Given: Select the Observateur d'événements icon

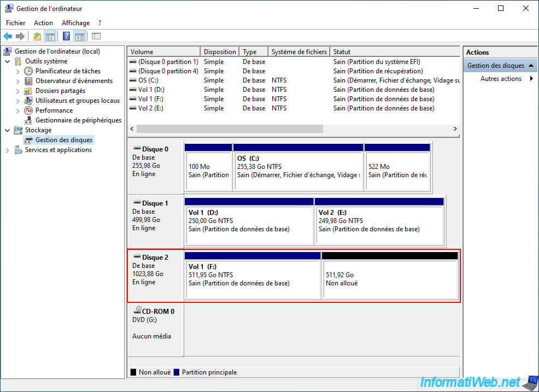Looking at the screenshot, I should (29, 81).
